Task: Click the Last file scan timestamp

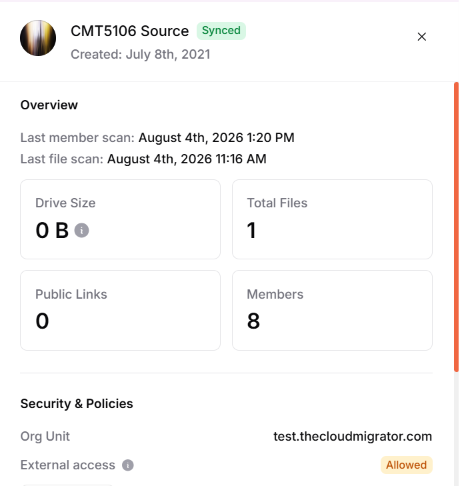Action: click(187, 159)
